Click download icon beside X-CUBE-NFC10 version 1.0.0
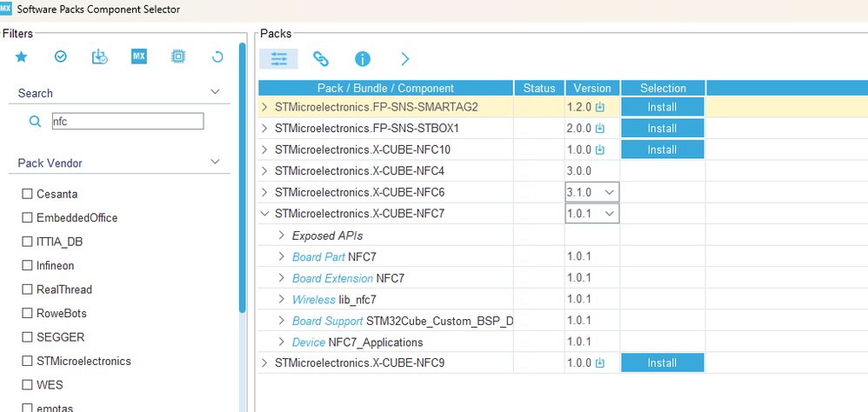The image size is (868, 412). [x=599, y=150]
